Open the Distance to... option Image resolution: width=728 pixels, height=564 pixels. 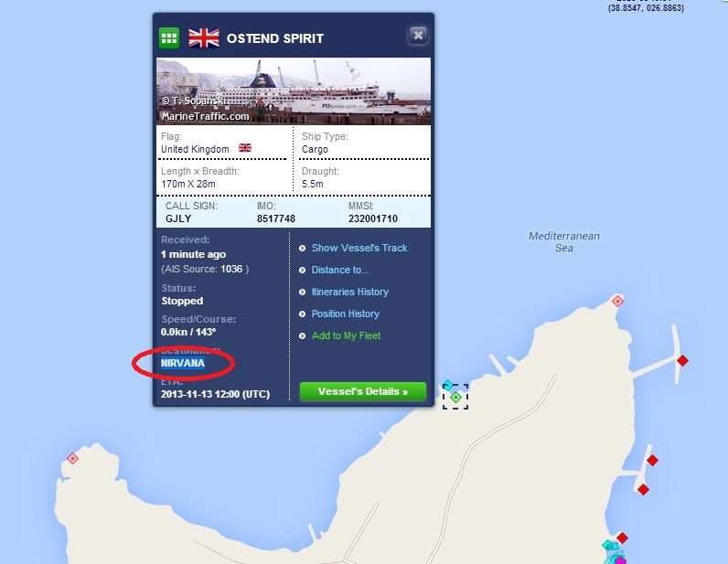pyautogui.click(x=340, y=270)
